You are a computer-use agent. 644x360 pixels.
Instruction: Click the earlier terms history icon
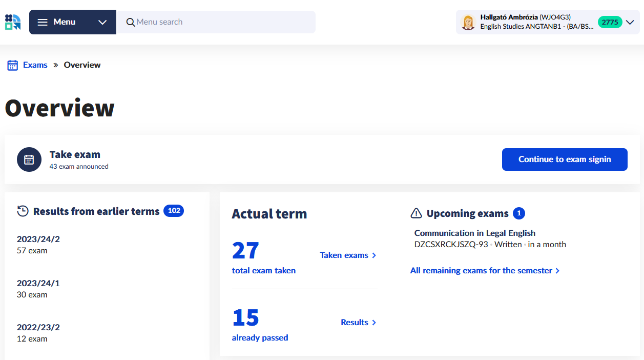[23, 211]
